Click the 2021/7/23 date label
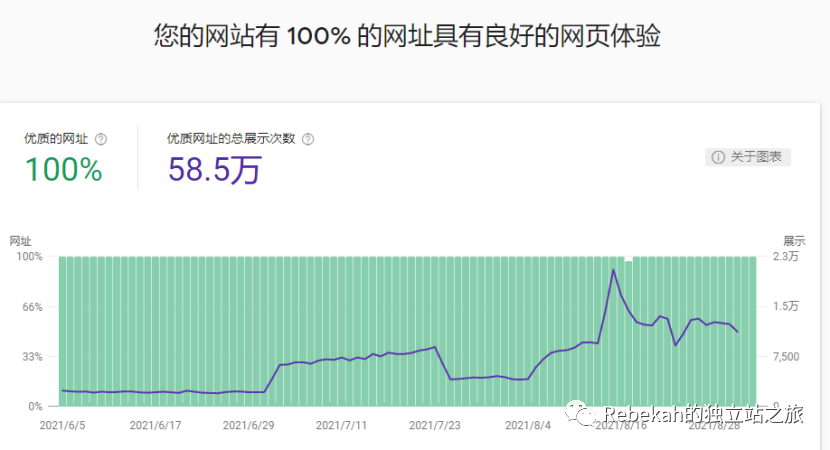The width and height of the screenshot is (830, 450). [434, 425]
